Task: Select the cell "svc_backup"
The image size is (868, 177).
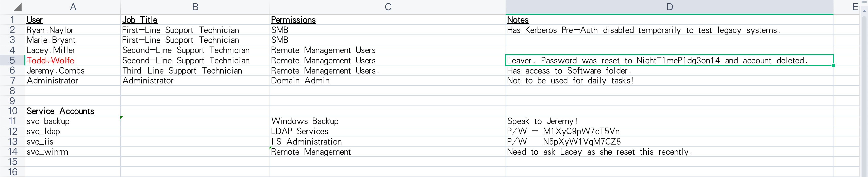Action: click(73, 121)
